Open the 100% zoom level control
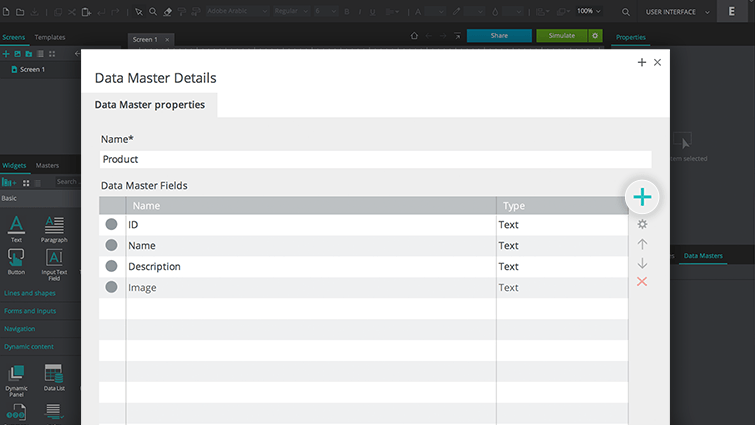The width and height of the screenshot is (755, 425). click(x=590, y=11)
